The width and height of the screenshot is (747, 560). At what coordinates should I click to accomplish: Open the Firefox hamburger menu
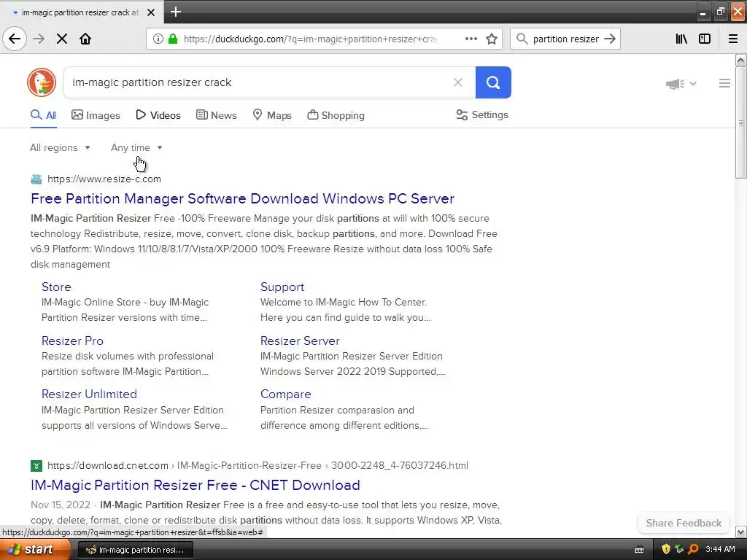tap(733, 39)
